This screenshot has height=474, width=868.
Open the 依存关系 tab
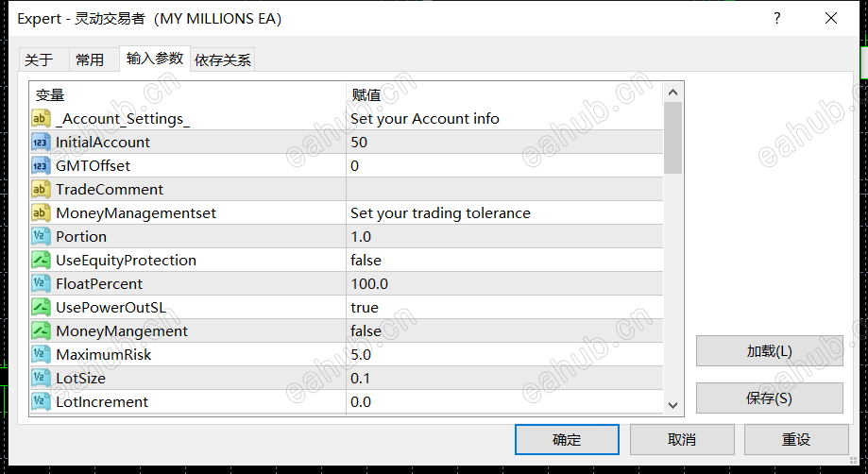pos(223,59)
